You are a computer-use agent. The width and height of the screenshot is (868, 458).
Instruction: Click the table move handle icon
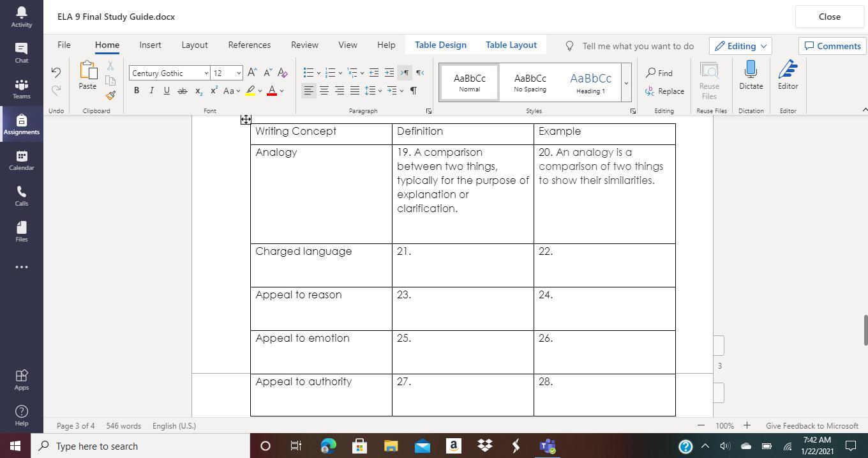click(x=246, y=119)
